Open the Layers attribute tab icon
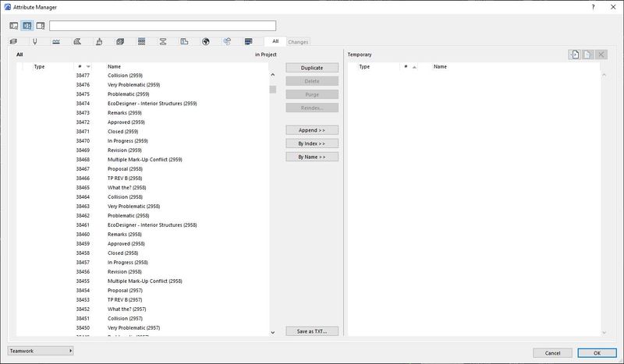 click(x=13, y=41)
